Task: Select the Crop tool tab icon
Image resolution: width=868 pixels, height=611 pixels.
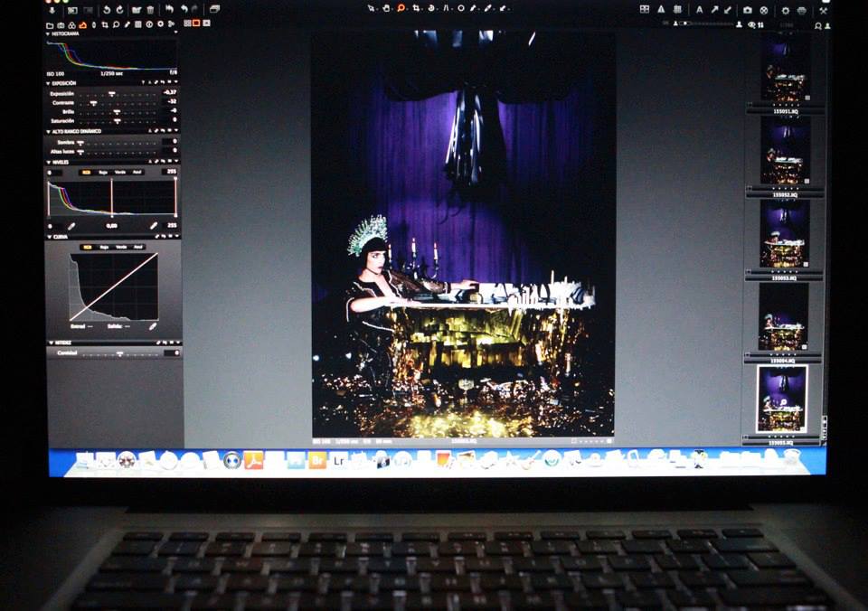Action: click(x=105, y=23)
